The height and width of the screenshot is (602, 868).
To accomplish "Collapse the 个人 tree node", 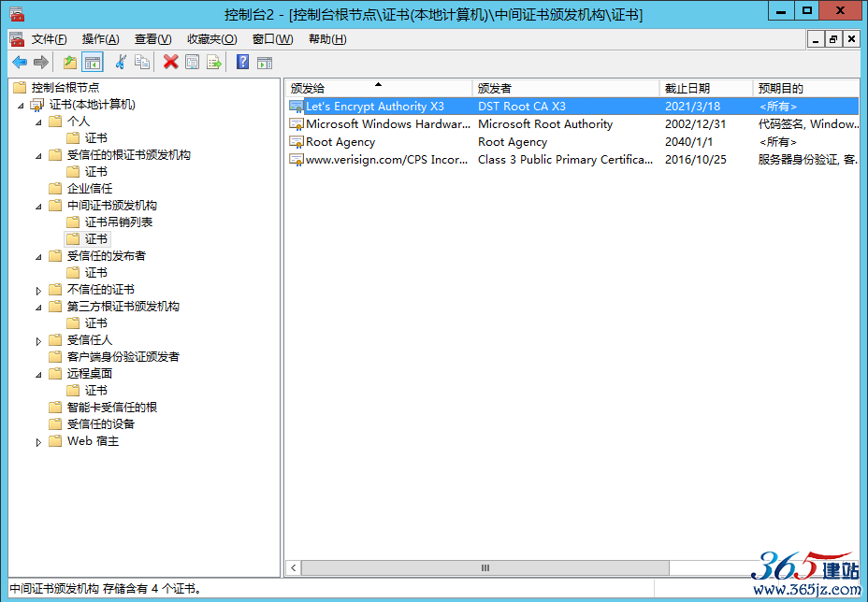I will [38, 122].
